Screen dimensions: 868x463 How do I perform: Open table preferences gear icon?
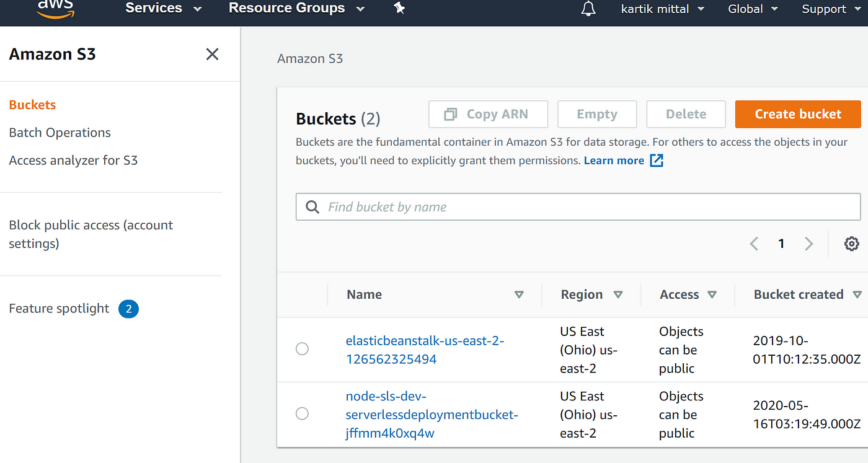852,244
